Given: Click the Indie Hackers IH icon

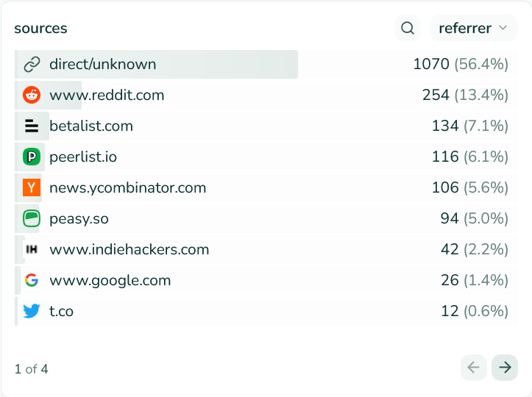Looking at the screenshot, I should [32, 250].
